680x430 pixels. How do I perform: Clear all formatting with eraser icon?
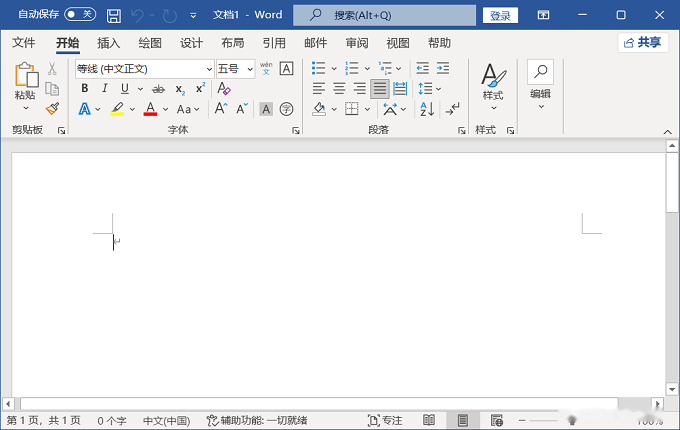pos(224,88)
